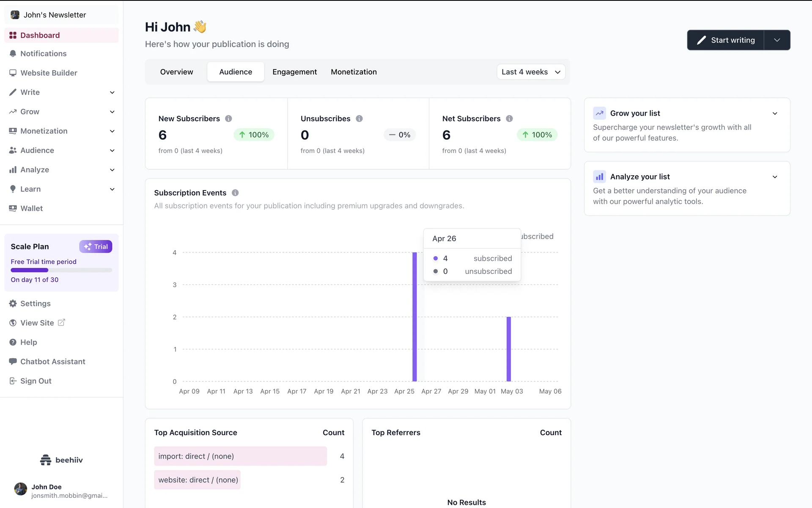
Task: Expand the Grow your list panel
Action: pos(775,113)
